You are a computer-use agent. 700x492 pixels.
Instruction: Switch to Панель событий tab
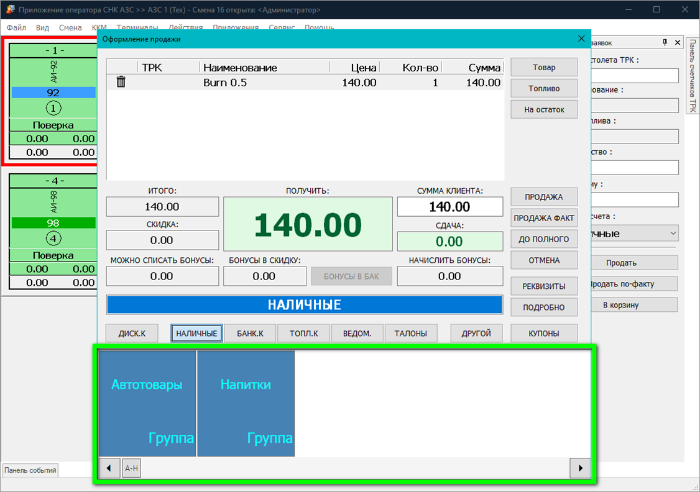pyautogui.click(x=30, y=469)
